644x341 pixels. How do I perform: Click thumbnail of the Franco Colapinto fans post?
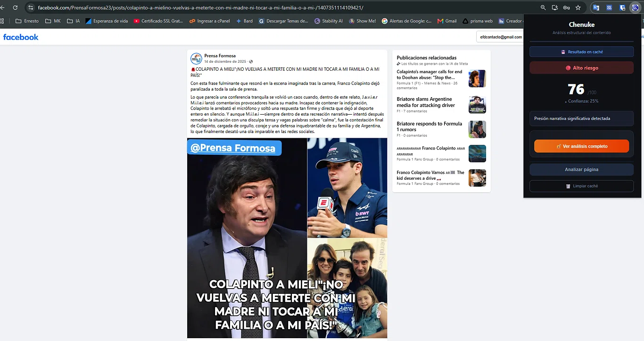477,153
